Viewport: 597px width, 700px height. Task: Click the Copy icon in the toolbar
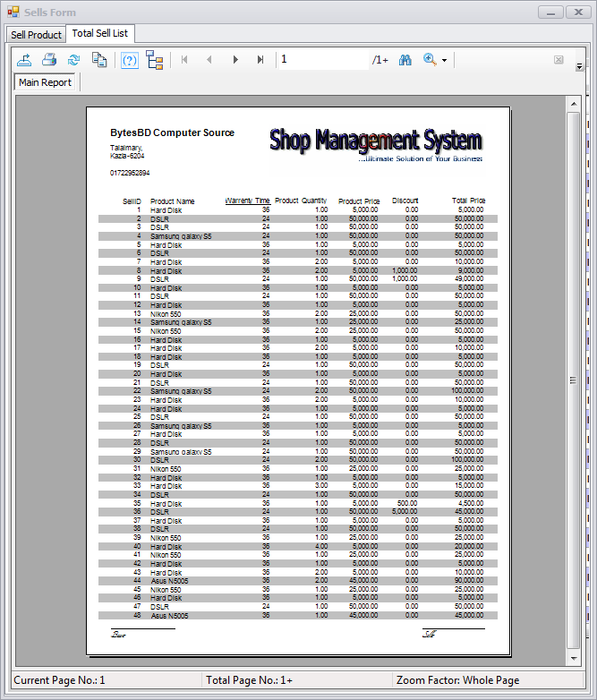tap(99, 60)
